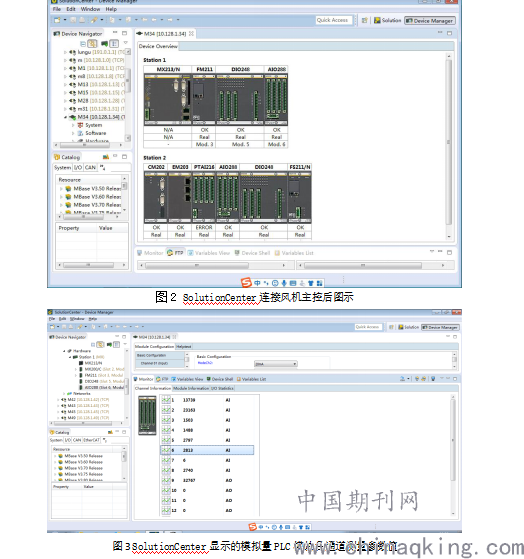Click microphone icon in Figure 2 IME bar
The image size is (524, 559).
tap(284, 283)
